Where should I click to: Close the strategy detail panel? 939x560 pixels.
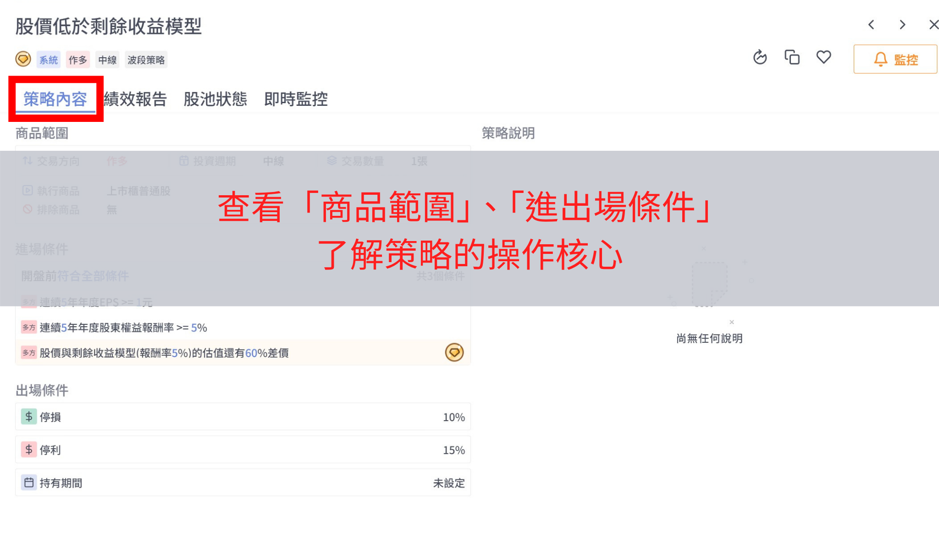(x=933, y=25)
